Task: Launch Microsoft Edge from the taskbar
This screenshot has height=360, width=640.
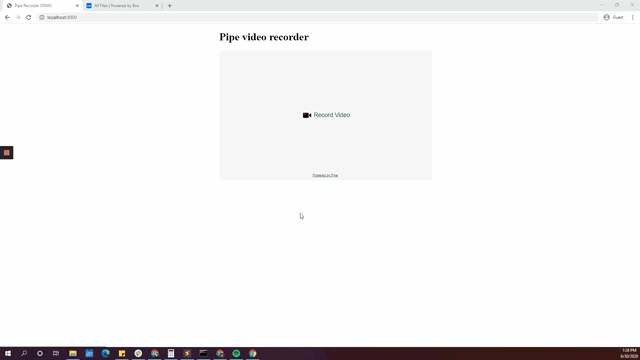Action: 105,353
